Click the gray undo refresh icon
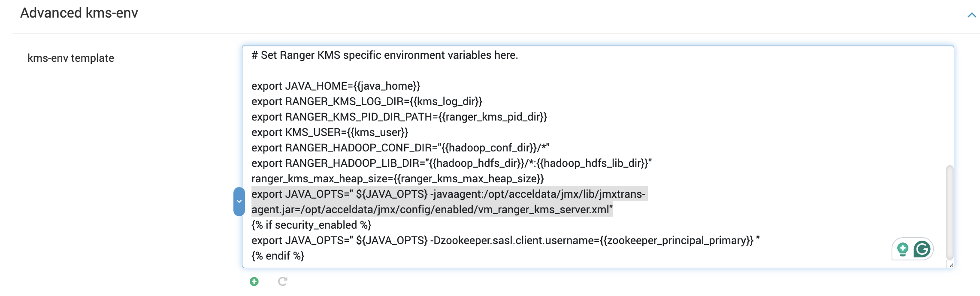The height and width of the screenshot is (296, 980). (282, 281)
